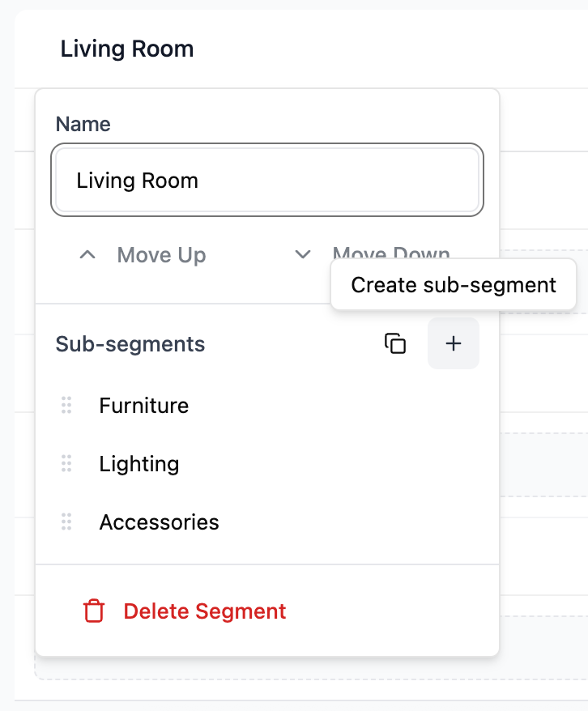The image size is (588, 711).
Task: Focus the Name input containing Living Room
Action: point(267,180)
